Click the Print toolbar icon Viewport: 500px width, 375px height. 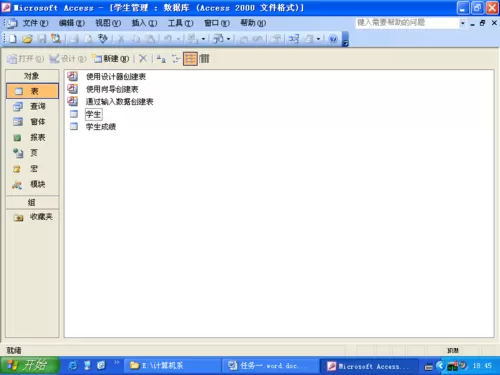click(x=75, y=39)
